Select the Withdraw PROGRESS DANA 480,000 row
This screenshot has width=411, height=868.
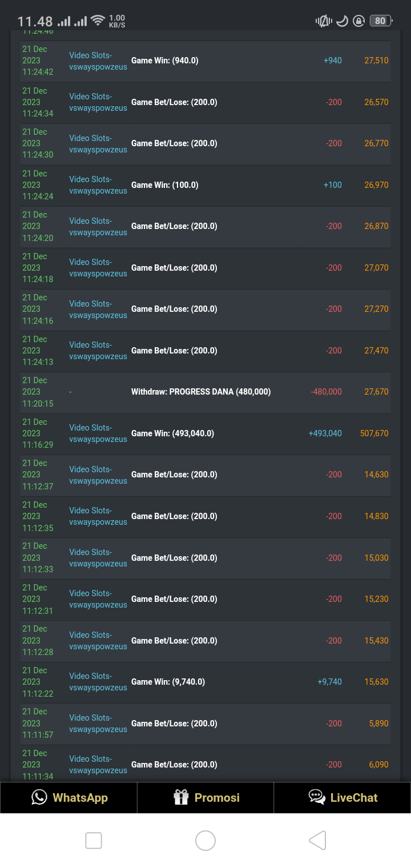[201, 392]
